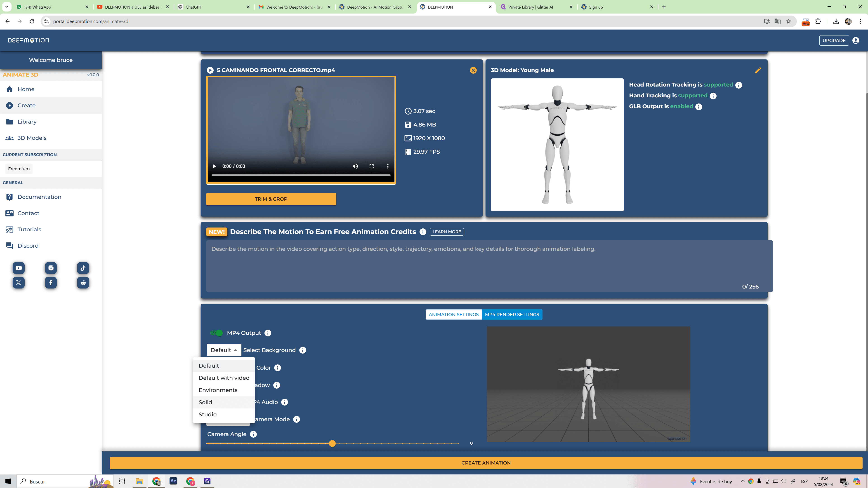This screenshot has height=488, width=868.
Task: Open DeepMotion Reddit icon
Action: (x=83, y=283)
